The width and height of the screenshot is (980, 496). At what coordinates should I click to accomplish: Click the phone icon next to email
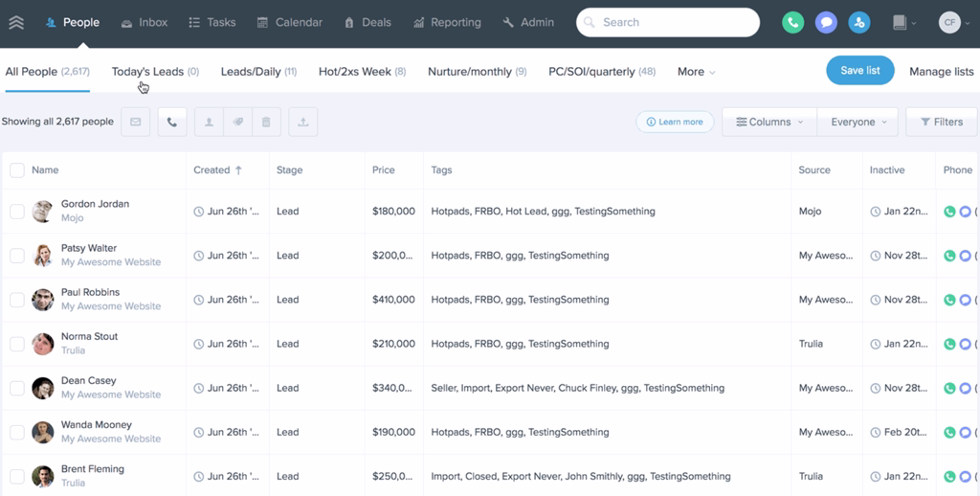(x=172, y=122)
